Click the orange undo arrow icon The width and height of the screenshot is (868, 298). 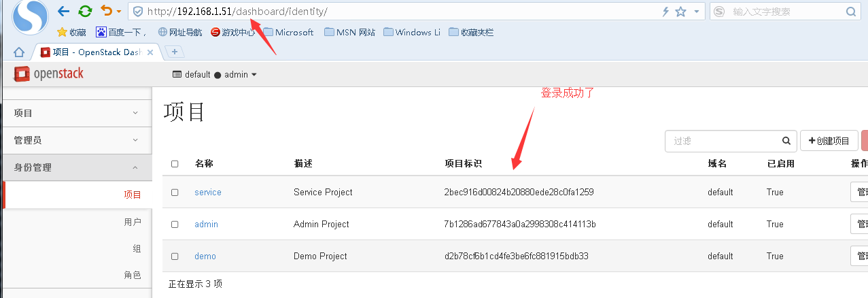[x=106, y=11]
